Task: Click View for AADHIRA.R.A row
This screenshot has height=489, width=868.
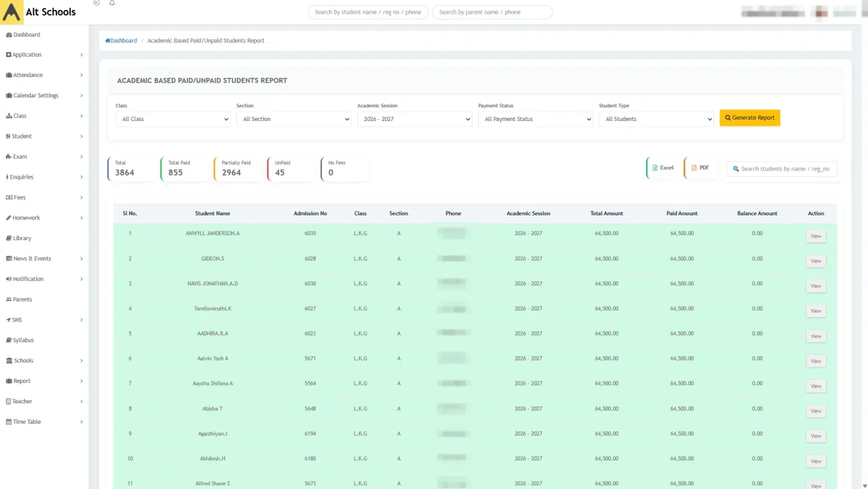Action: pyautogui.click(x=816, y=336)
